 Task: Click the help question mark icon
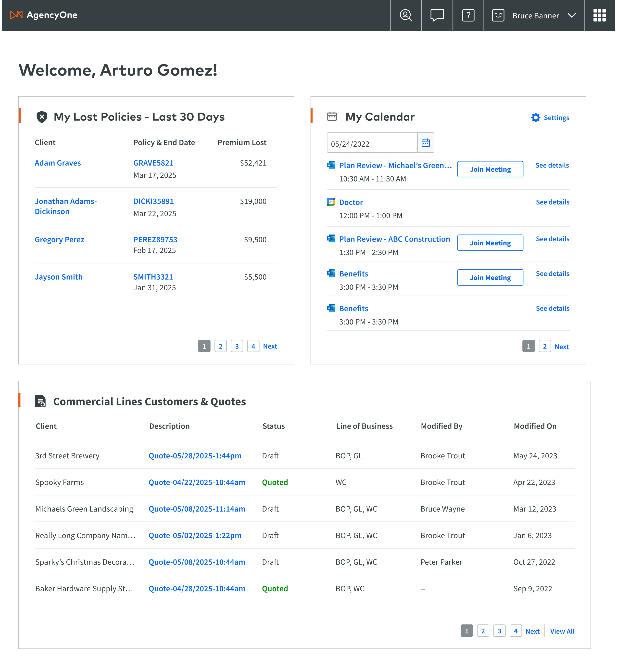(x=468, y=15)
